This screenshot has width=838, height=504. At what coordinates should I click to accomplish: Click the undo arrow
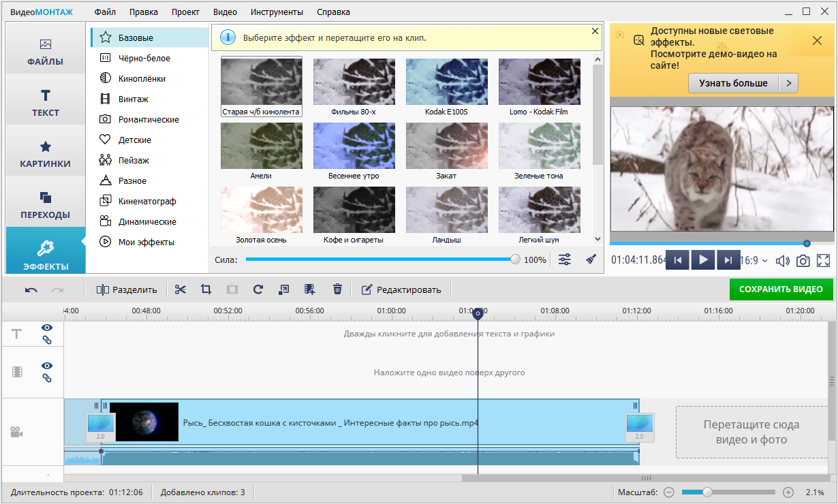(31, 289)
